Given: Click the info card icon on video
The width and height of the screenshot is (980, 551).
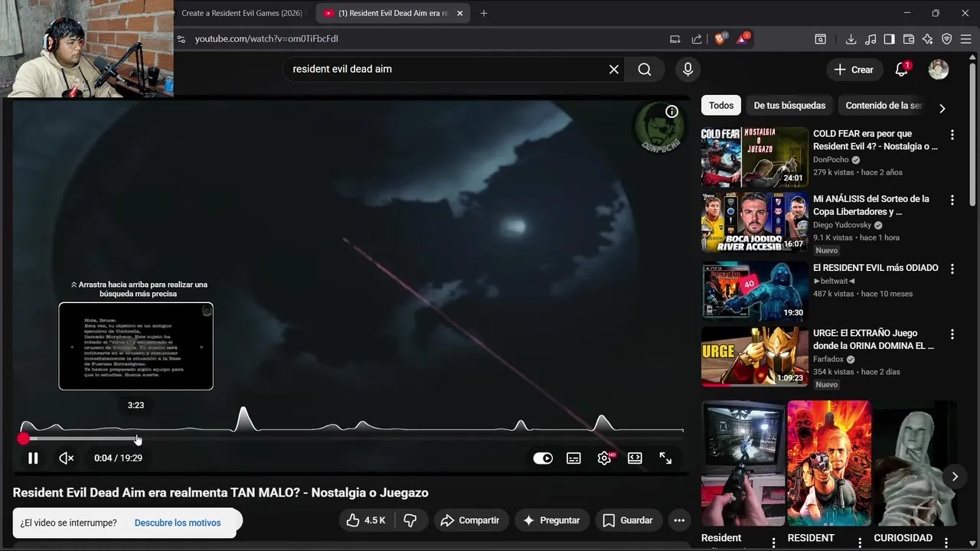Looking at the screenshot, I should click(x=671, y=112).
